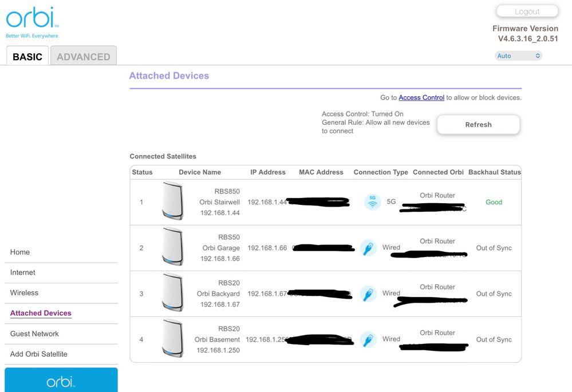Image resolution: width=572 pixels, height=392 pixels.
Task: Click the RBS850 Orbi Stairwell satellite image
Action: (x=172, y=201)
